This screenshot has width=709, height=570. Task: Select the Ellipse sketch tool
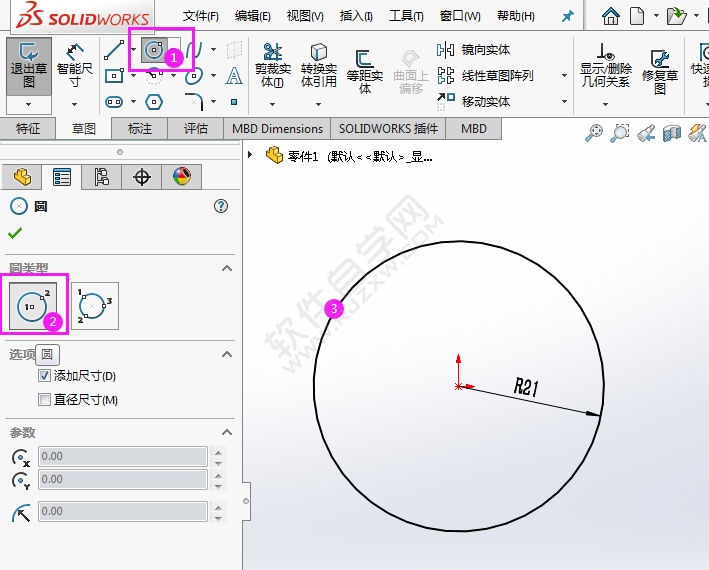click(194, 75)
